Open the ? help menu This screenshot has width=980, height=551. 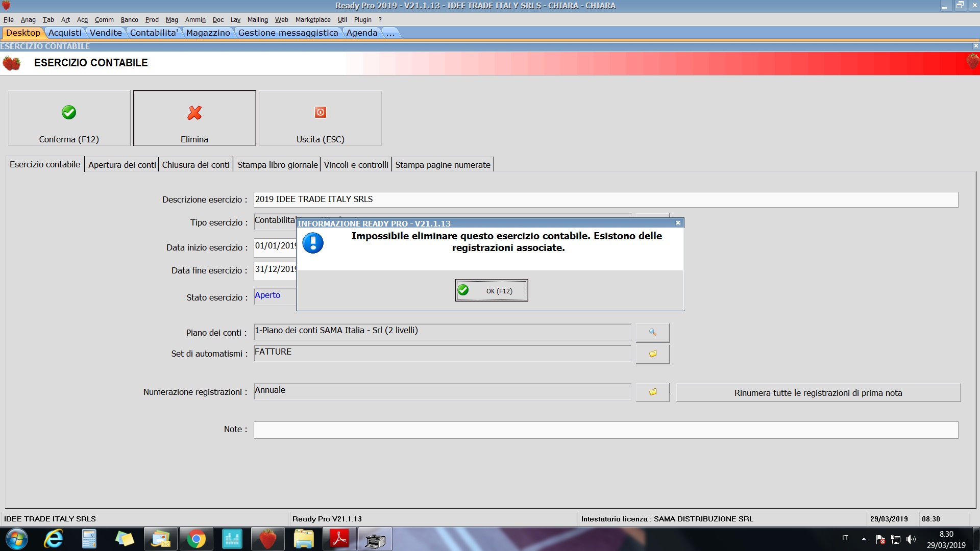[x=380, y=19]
